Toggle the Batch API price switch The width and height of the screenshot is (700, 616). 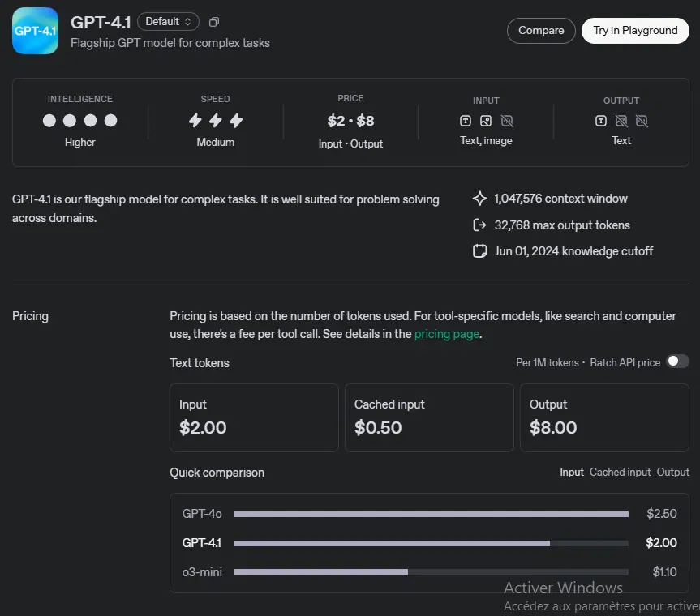[x=677, y=361]
